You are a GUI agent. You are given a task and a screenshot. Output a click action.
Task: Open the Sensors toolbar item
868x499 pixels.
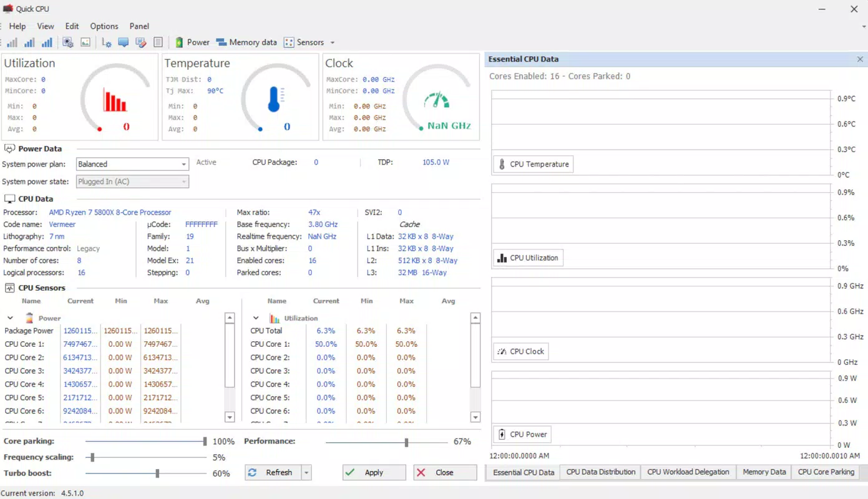click(x=305, y=42)
